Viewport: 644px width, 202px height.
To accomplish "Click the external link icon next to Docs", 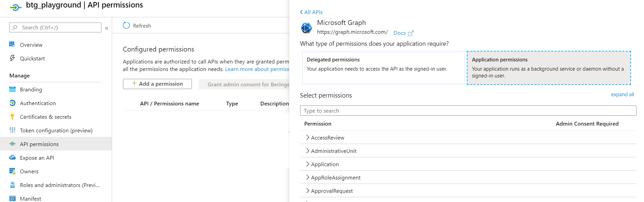I will coord(411,33).
